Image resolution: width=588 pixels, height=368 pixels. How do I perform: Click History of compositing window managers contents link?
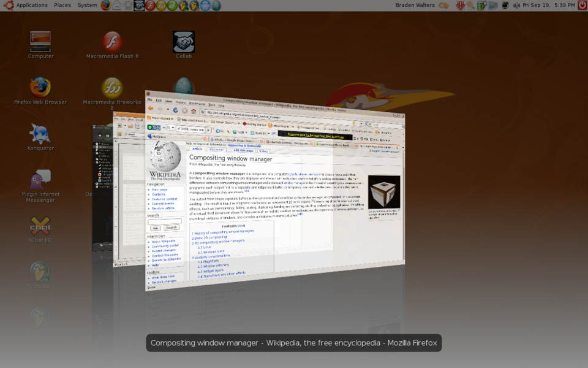click(x=224, y=232)
